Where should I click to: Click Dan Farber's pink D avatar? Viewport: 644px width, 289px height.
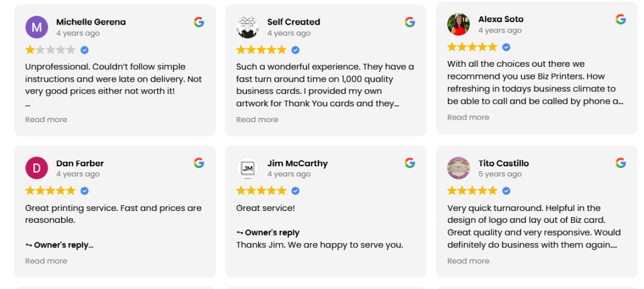coord(36,168)
